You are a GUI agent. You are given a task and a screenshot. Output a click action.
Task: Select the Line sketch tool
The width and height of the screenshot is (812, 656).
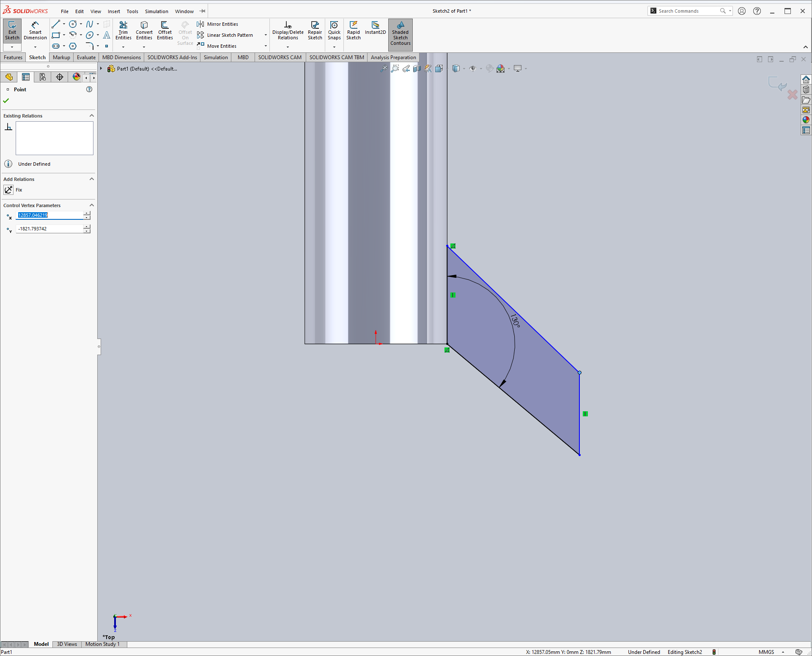click(x=56, y=24)
